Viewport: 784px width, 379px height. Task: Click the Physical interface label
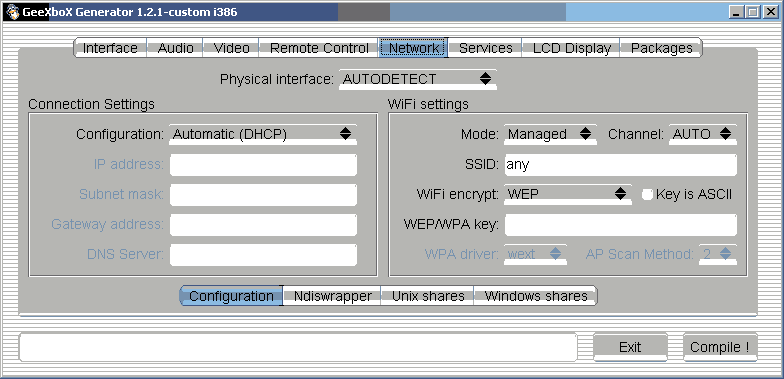point(277,79)
